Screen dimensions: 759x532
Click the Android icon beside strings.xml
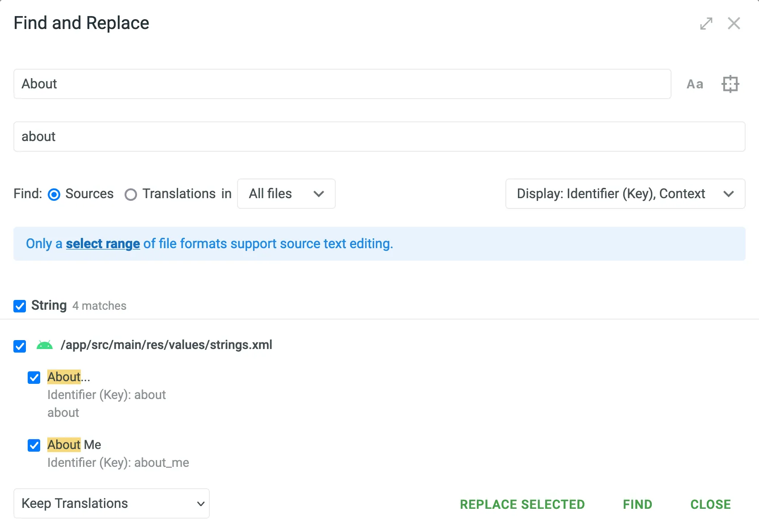click(45, 345)
